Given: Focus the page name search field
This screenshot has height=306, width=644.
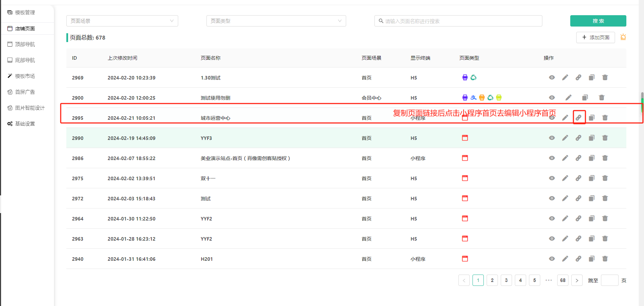Looking at the screenshot, I should click(x=459, y=21).
